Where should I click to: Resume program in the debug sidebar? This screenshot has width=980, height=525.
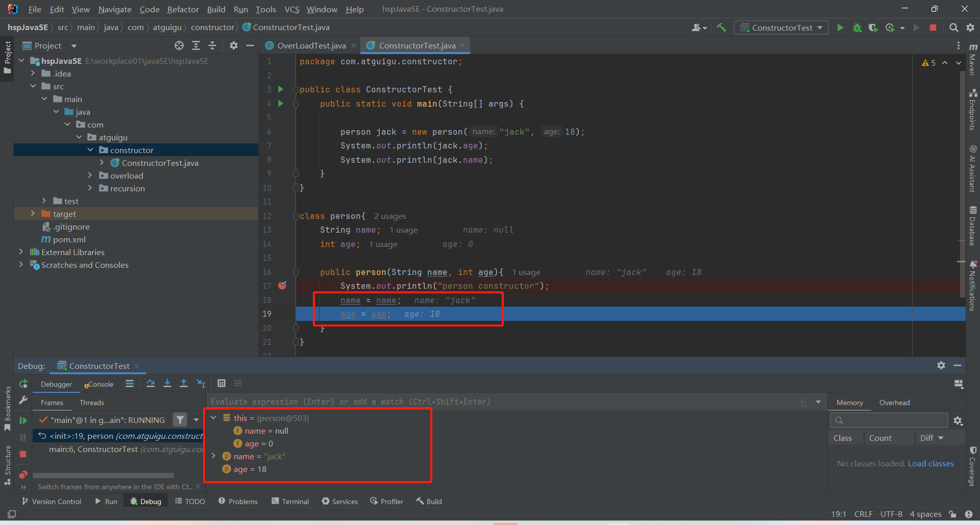coord(23,420)
